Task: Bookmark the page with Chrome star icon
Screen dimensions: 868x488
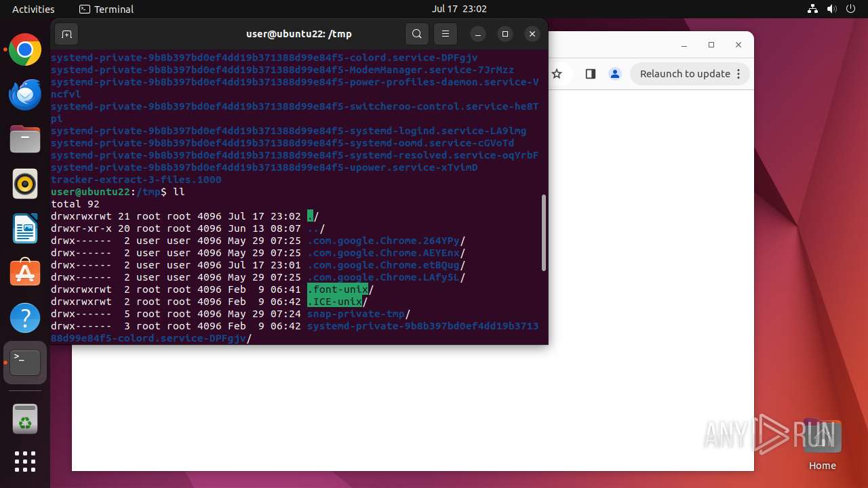Action: pos(557,74)
